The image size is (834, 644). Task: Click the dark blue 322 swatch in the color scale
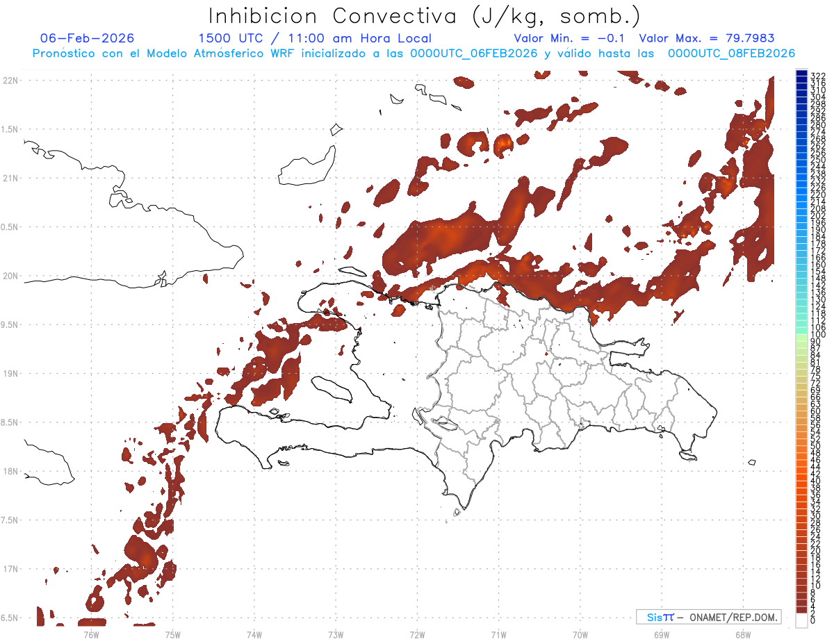pos(801,74)
